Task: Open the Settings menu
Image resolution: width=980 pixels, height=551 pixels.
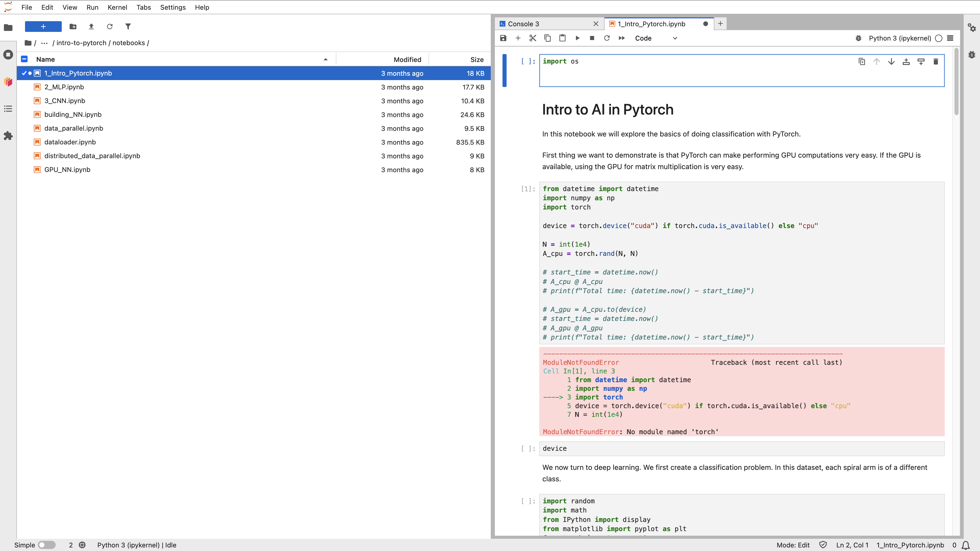Action: point(173,7)
